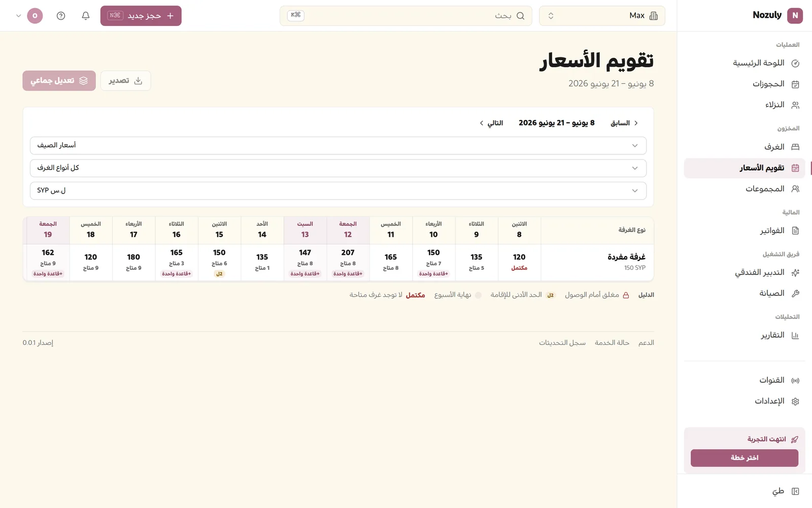This screenshot has width=812, height=508.
Task: Open the الحجوزات menu item
Action: tap(745, 84)
